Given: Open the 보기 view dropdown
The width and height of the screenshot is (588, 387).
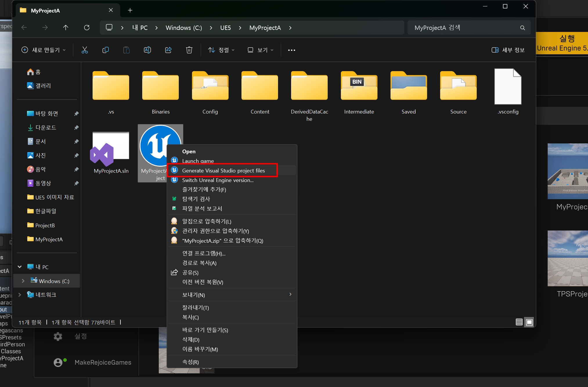Looking at the screenshot, I should click(x=260, y=50).
